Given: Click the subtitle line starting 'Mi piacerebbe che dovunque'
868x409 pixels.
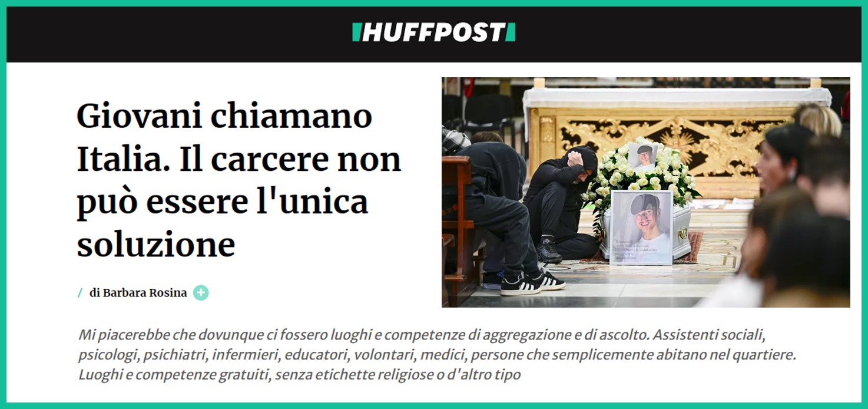Looking at the screenshot, I should click(x=422, y=335).
